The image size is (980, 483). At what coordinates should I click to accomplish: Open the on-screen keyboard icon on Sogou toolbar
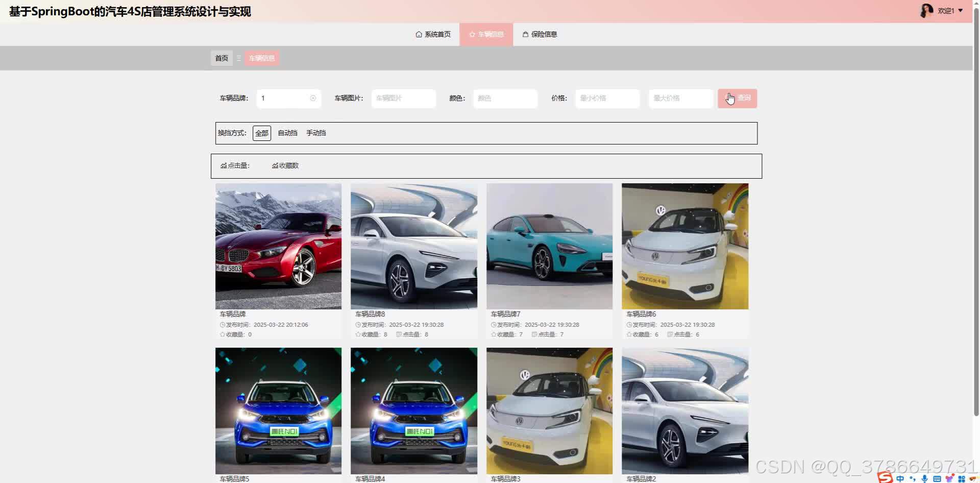(937, 478)
